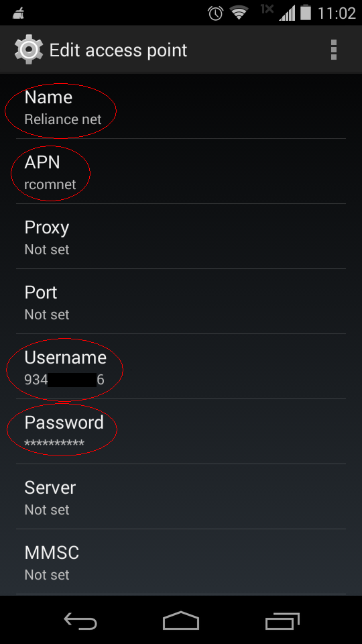The image size is (362, 644).
Task: Edit the Name field showing Reliance net
Action: point(181,107)
